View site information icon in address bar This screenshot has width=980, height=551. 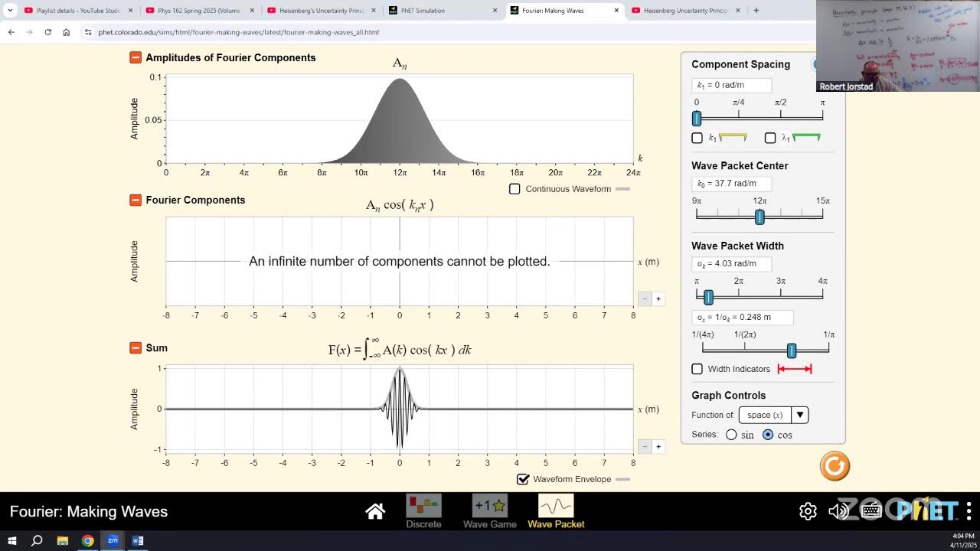(88, 32)
